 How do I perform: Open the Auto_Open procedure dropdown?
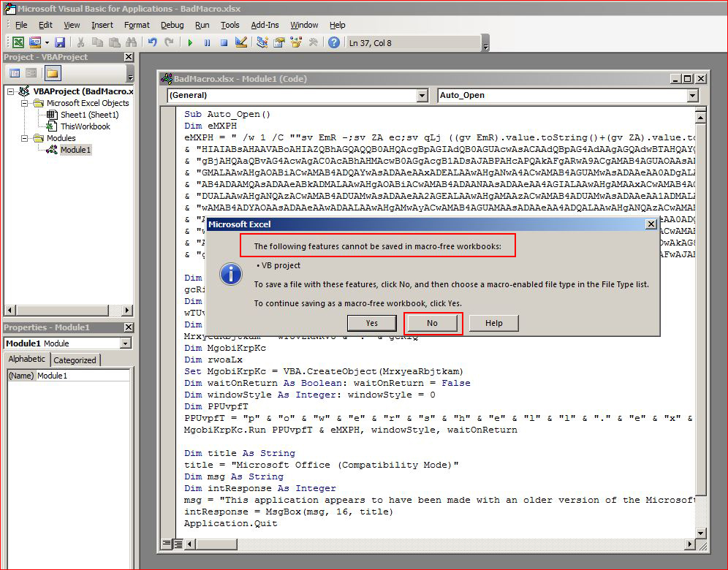pyautogui.click(x=693, y=96)
